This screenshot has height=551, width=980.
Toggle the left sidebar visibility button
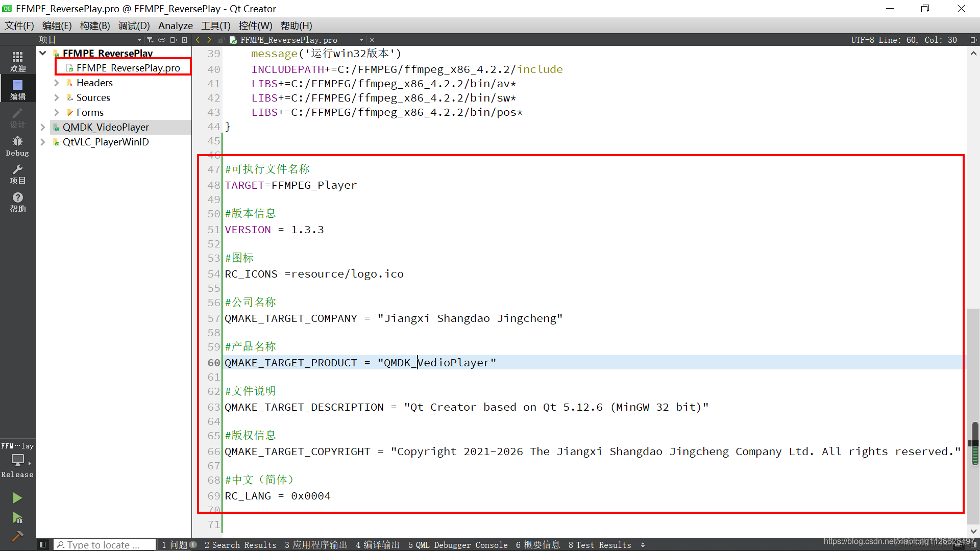point(43,545)
